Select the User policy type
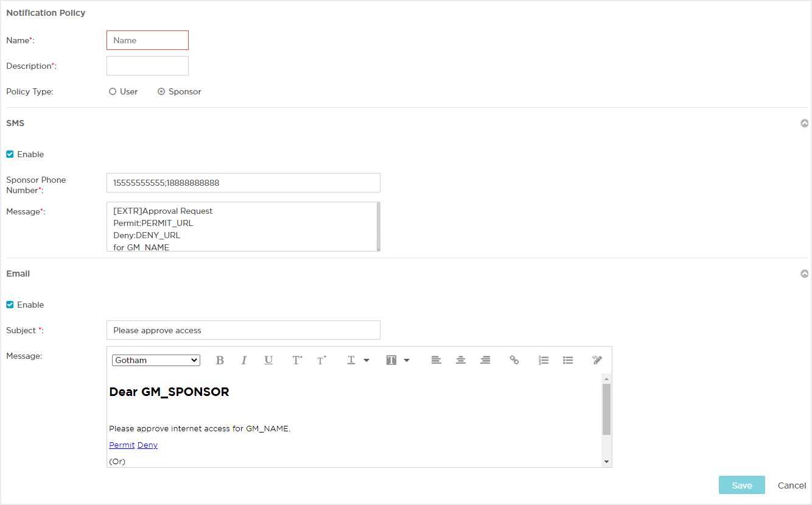The height and width of the screenshot is (505, 812). pos(113,91)
